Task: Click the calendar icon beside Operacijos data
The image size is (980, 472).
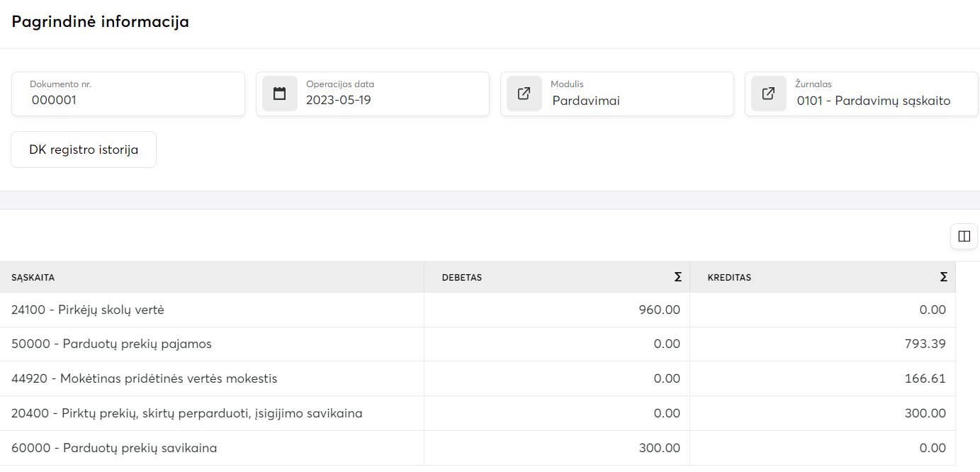Action: pyautogui.click(x=280, y=94)
